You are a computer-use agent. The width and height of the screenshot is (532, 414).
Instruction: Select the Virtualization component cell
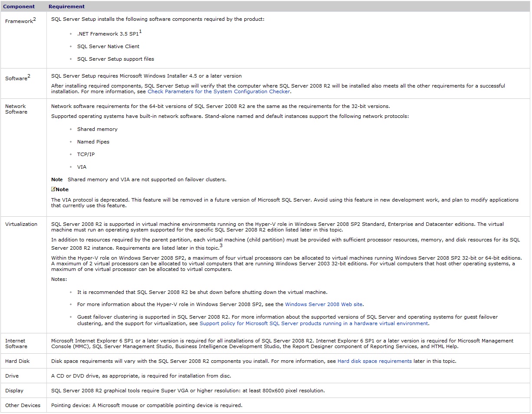point(24,275)
